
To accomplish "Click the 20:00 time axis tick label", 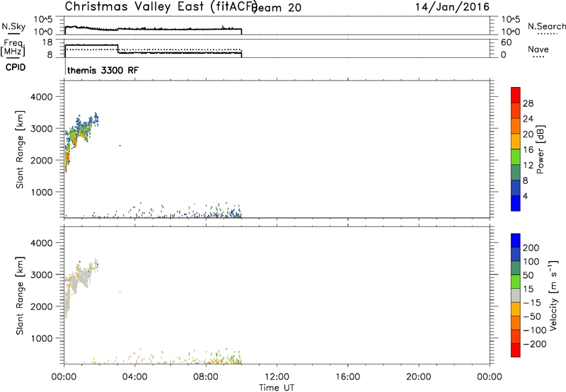I will click(418, 377).
